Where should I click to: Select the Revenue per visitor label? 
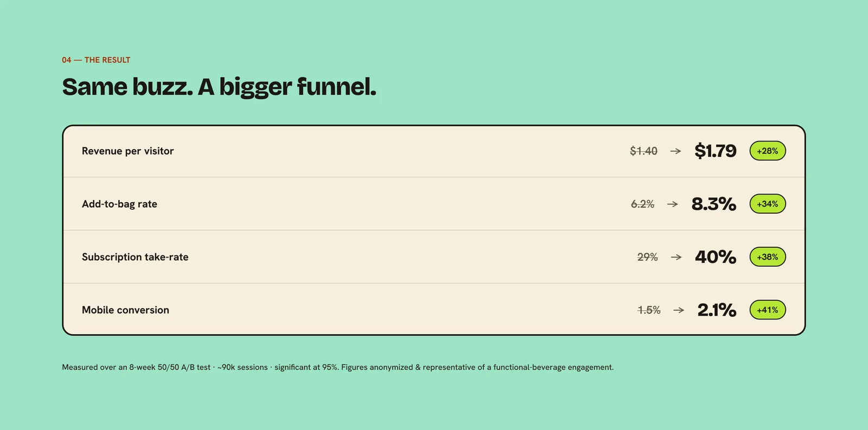pyautogui.click(x=127, y=151)
